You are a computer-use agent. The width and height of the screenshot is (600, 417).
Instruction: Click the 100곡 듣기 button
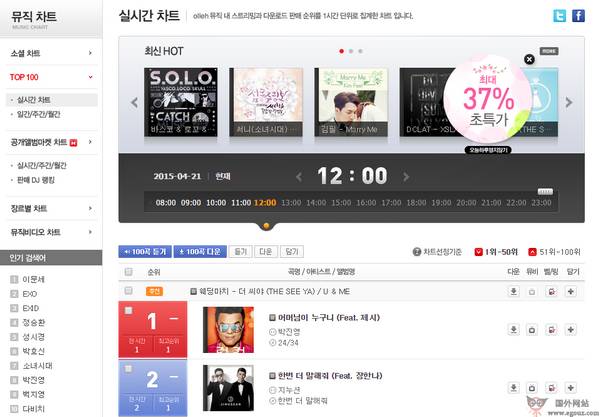145,251
